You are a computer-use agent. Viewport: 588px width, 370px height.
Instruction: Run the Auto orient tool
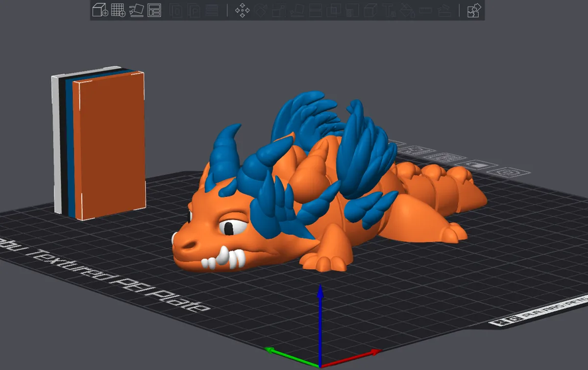tap(136, 9)
